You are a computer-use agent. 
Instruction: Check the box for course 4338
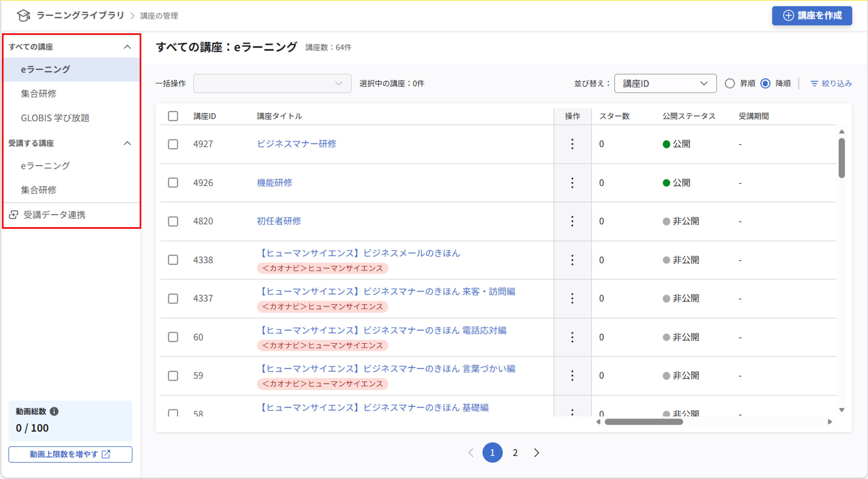173,260
